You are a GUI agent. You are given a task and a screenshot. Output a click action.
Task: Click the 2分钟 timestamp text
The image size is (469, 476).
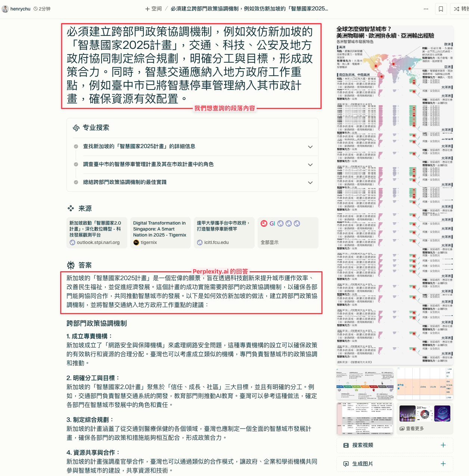point(44,9)
